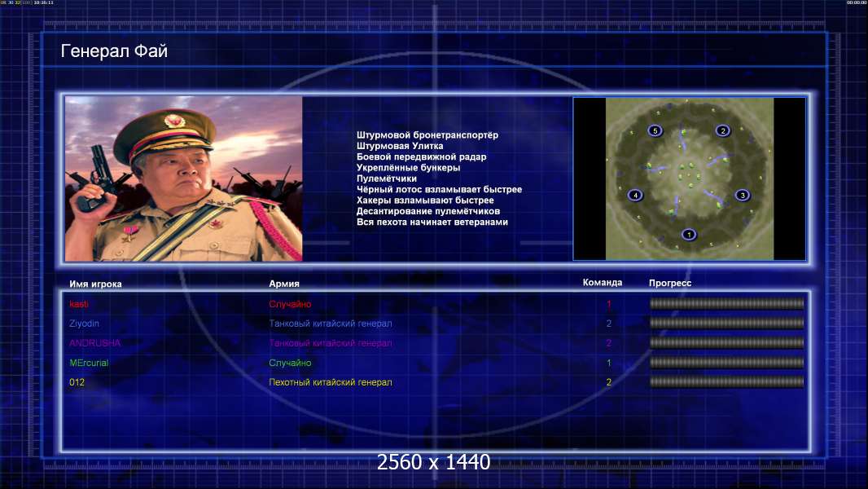868x489 pixels.
Task: Click the progress bar in the Ziyodin row
Action: (x=727, y=323)
